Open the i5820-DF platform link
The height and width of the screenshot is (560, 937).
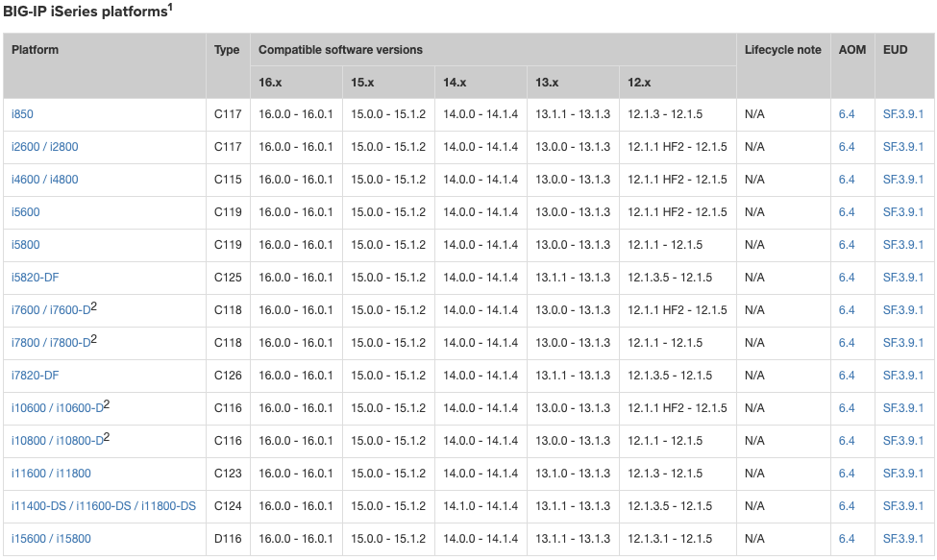coord(36,278)
